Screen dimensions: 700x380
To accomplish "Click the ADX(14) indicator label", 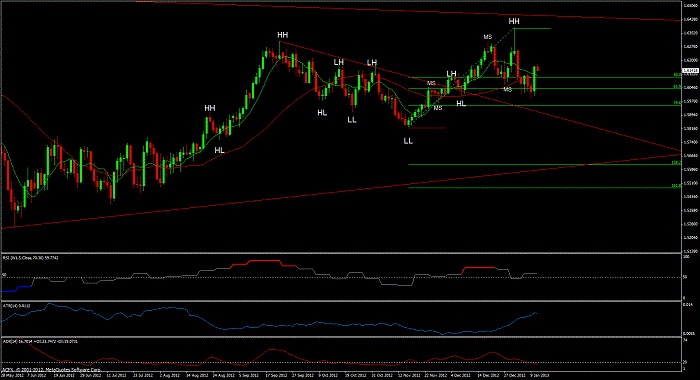I will click(x=40, y=342).
